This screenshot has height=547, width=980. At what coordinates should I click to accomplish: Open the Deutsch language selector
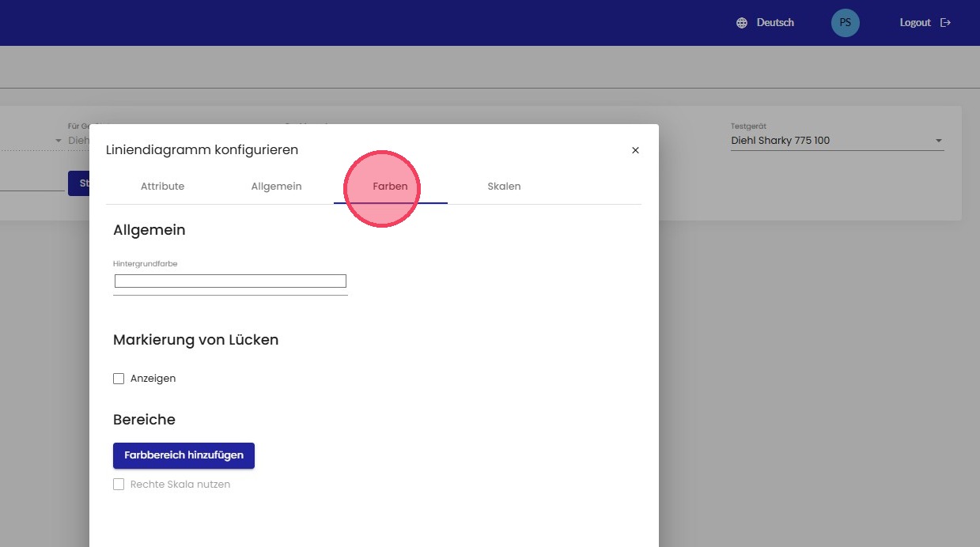click(774, 23)
